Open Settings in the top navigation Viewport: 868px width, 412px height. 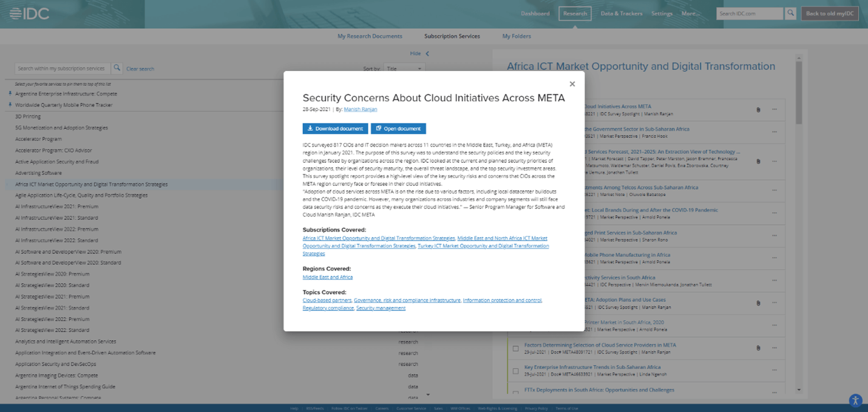point(662,13)
